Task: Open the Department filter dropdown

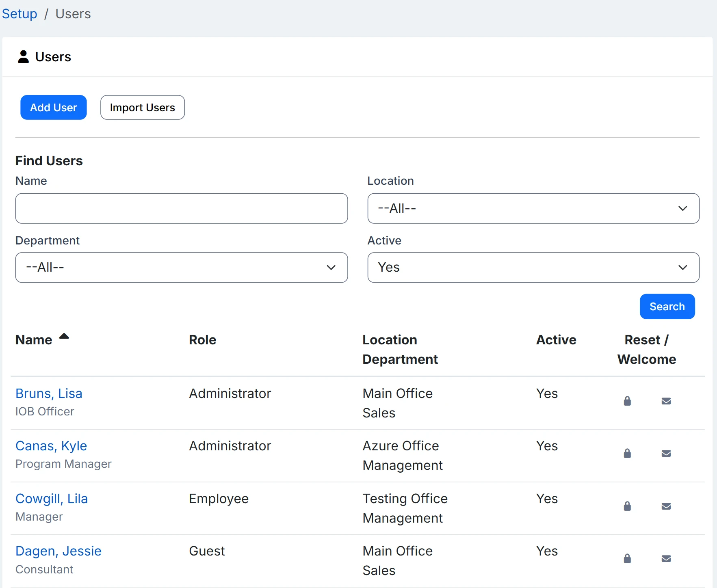Action: 182,268
